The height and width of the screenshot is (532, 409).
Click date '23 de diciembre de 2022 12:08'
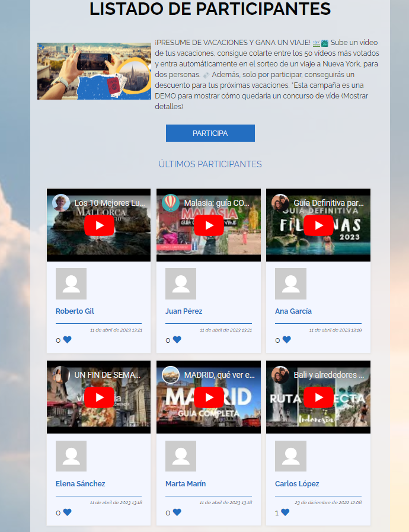click(x=328, y=502)
